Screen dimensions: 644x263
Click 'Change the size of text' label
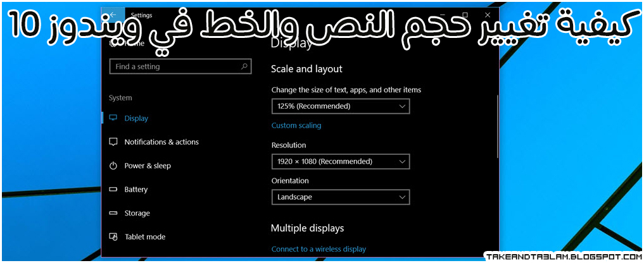(x=346, y=89)
